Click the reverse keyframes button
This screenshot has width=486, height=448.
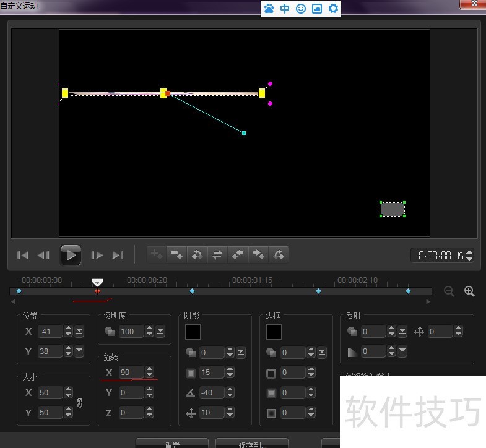pyautogui.click(x=217, y=254)
